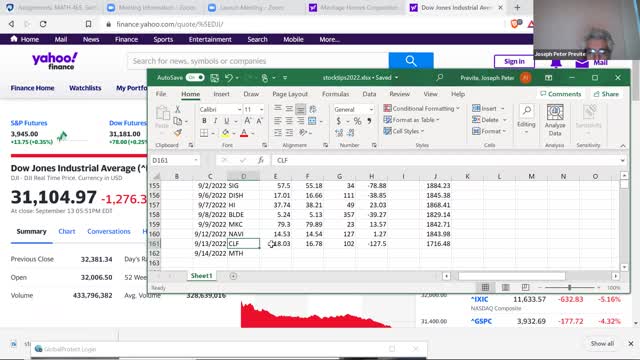Toggle Bold formatting
The height and width of the screenshot is (360, 640).
click(204, 121)
